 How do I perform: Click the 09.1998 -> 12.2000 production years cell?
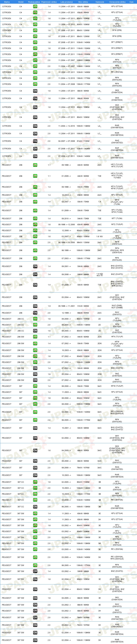tap(67, 225)
